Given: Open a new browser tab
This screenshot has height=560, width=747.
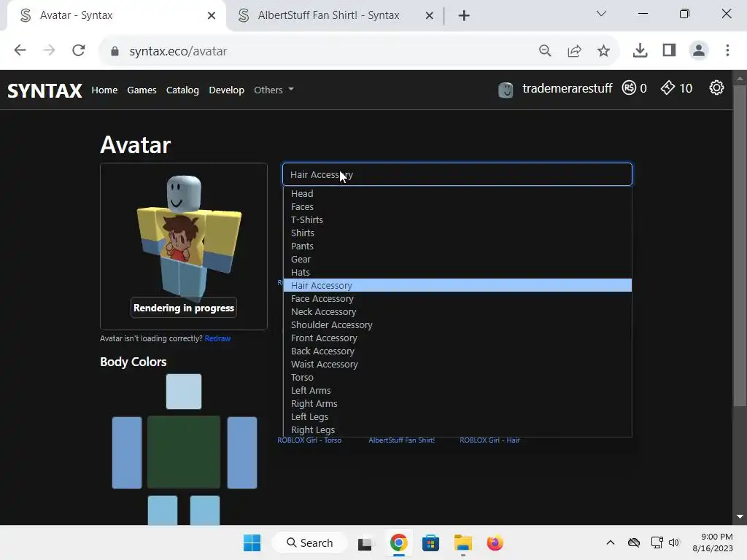Looking at the screenshot, I should point(463,16).
